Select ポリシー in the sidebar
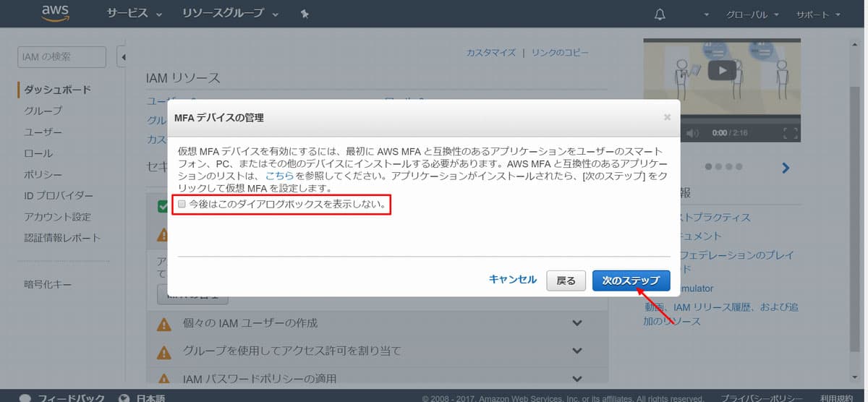The width and height of the screenshot is (868, 402). [x=43, y=174]
